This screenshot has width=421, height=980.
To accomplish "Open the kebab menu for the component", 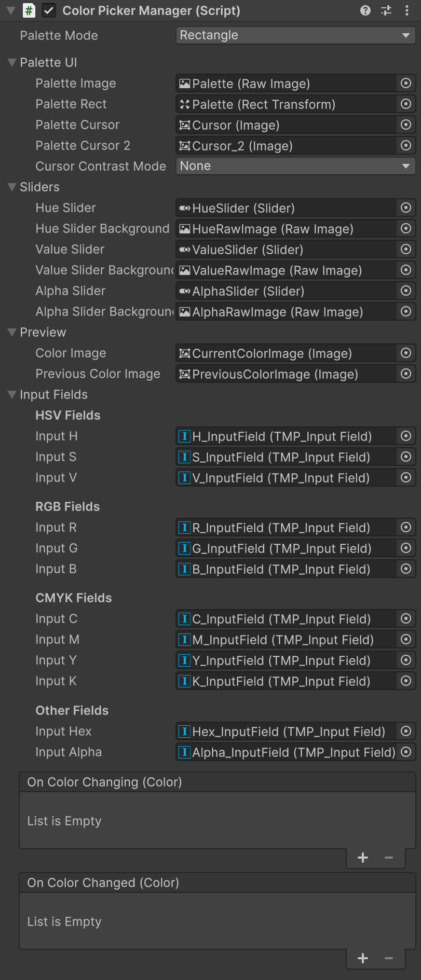I will coord(406,10).
